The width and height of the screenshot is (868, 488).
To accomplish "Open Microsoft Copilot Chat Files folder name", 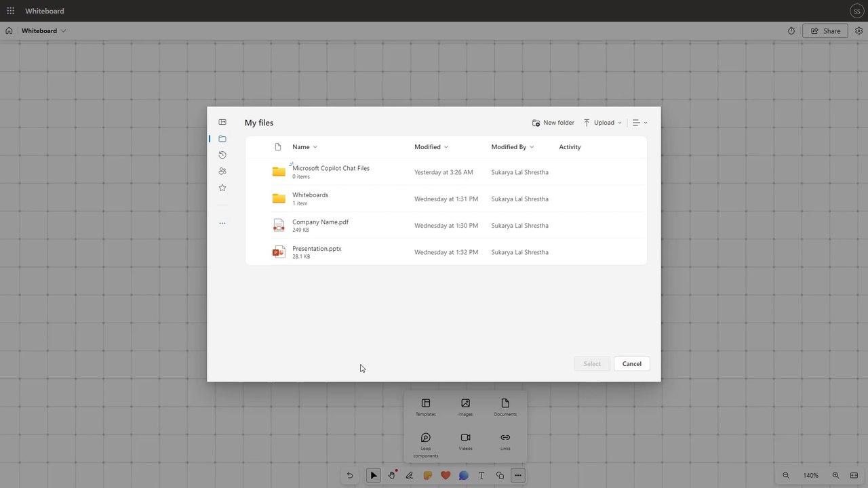I will (331, 168).
